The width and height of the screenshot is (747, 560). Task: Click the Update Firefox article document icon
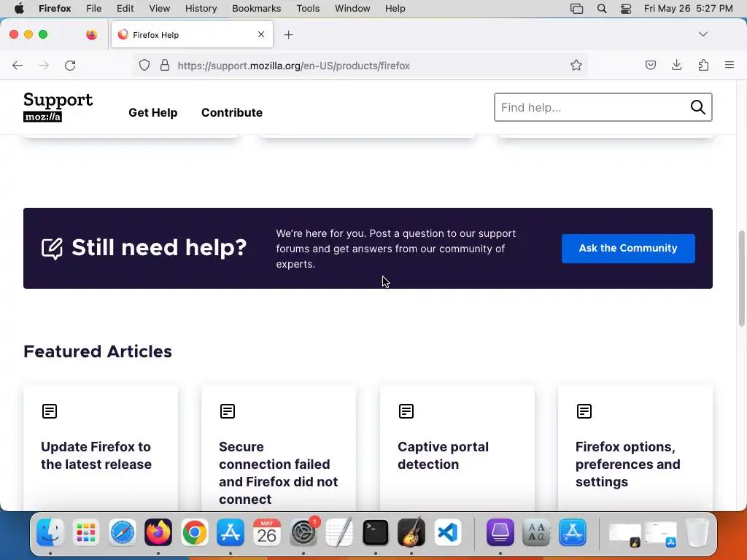(50, 411)
